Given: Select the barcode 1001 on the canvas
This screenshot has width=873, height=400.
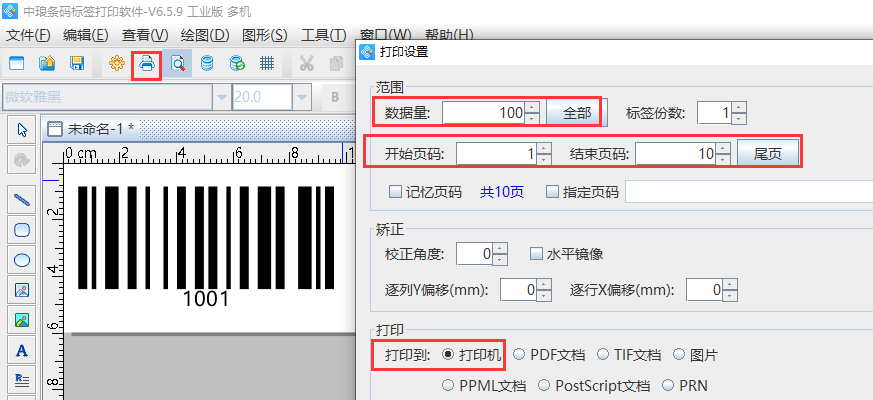Looking at the screenshot, I should click(206, 247).
